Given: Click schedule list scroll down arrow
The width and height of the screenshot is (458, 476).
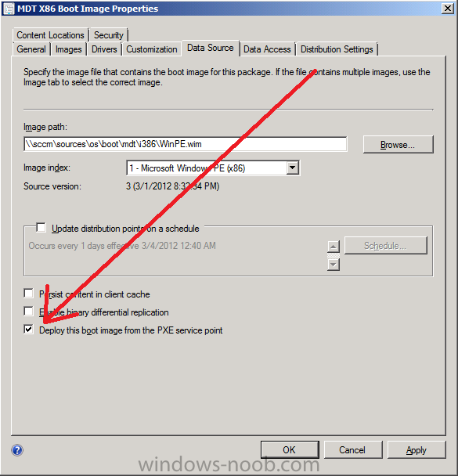Looking at the screenshot, I should [334, 265].
